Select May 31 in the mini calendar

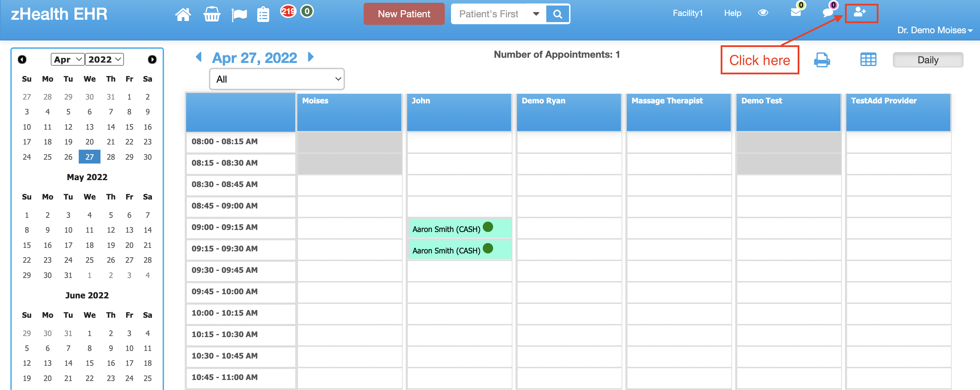tap(68, 275)
